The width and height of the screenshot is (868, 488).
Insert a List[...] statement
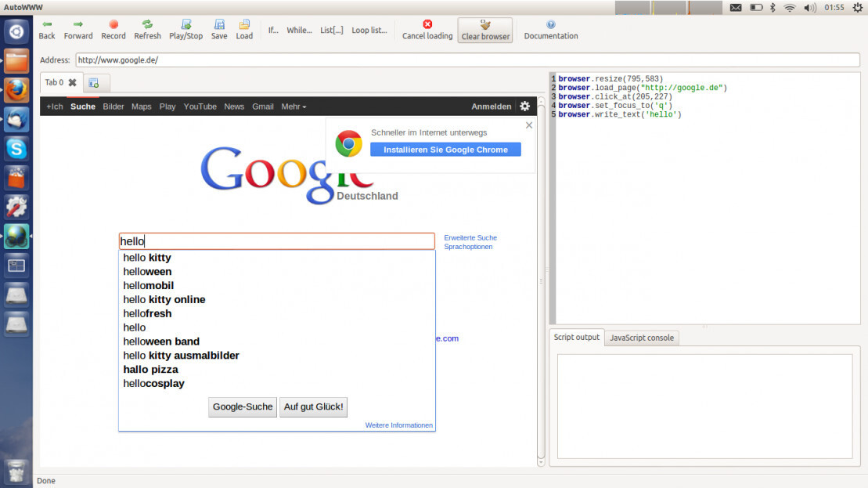[332, 30]
